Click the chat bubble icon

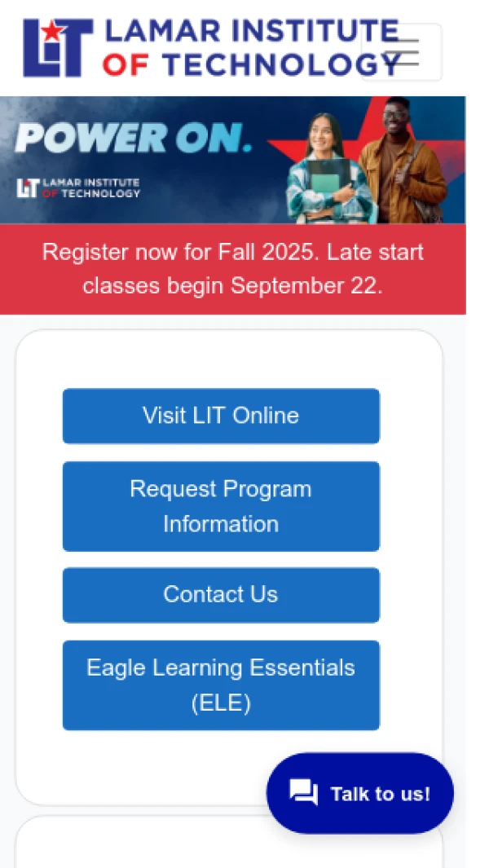(x=304, y=793)
